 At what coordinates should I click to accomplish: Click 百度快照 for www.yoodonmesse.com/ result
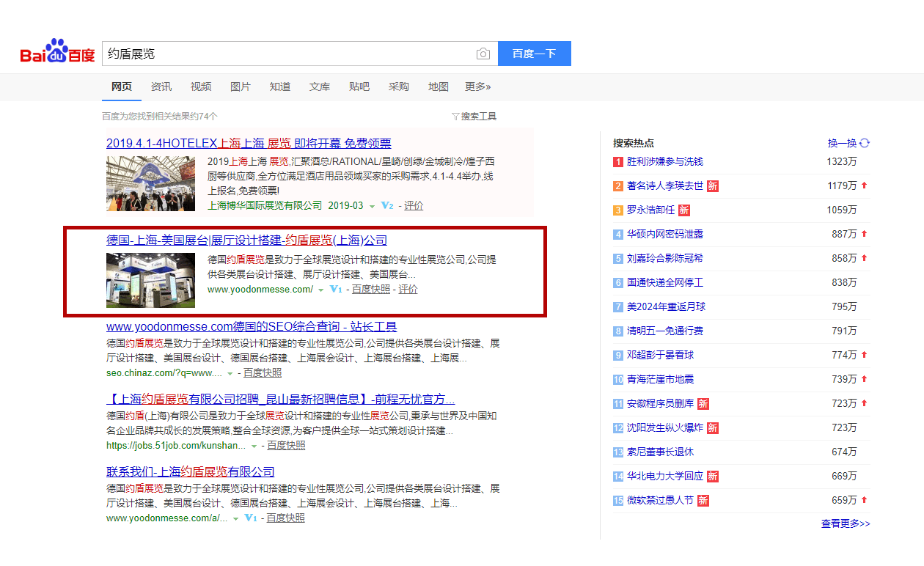tap(371, 290)
